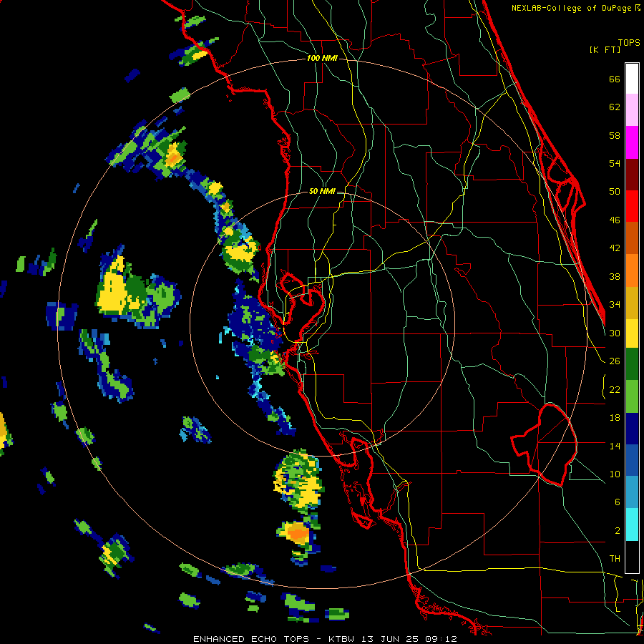This screenshot has width=644, height=644.
Task: Select the 66 value on the legend
Action: (x=615, y=79)
